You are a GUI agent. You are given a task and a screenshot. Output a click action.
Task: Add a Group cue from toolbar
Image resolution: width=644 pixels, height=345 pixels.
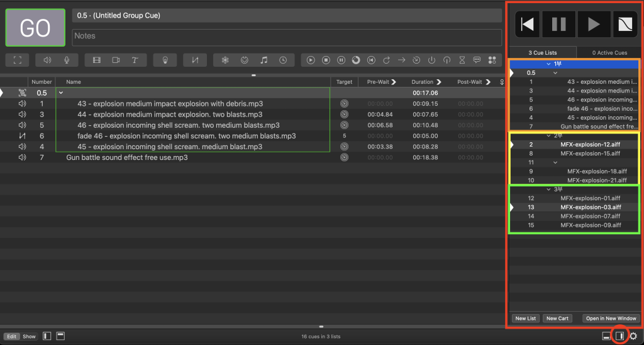(x=17, y=60)
